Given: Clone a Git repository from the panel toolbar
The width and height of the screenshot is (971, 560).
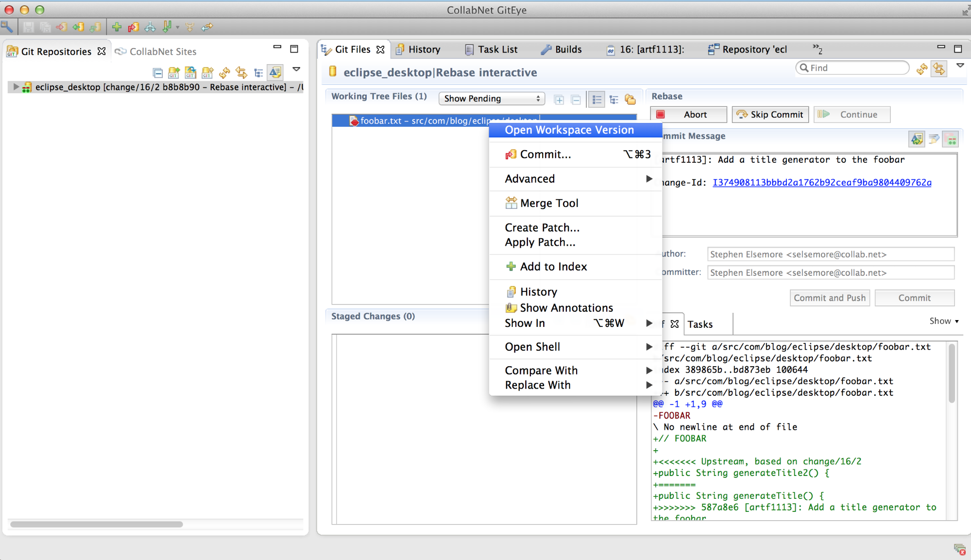Looking at the screenshot, I should (190, 72).
